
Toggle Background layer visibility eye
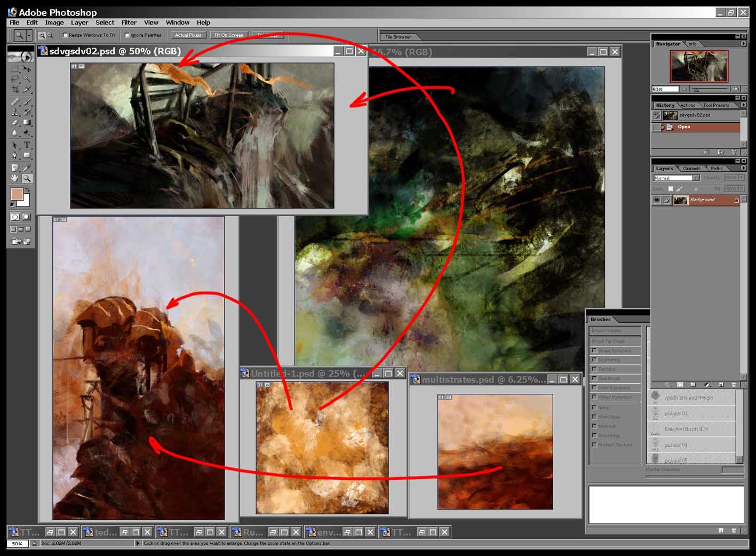pyautogui.click(x=657, y=200)
